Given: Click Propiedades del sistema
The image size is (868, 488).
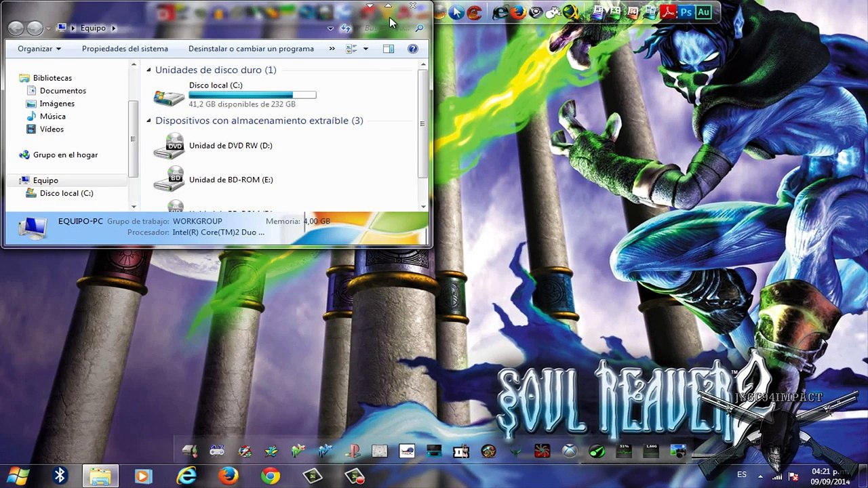Looking at the screenshot, I should 125,49.
